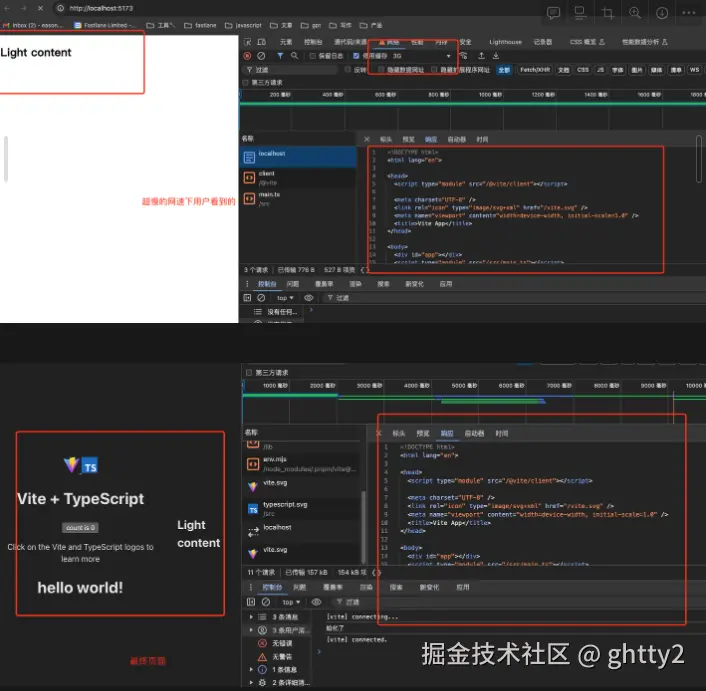Open the 安全 DevTools tab
Viewport: 706px width, 691px height.
click(x=466, y=42)
